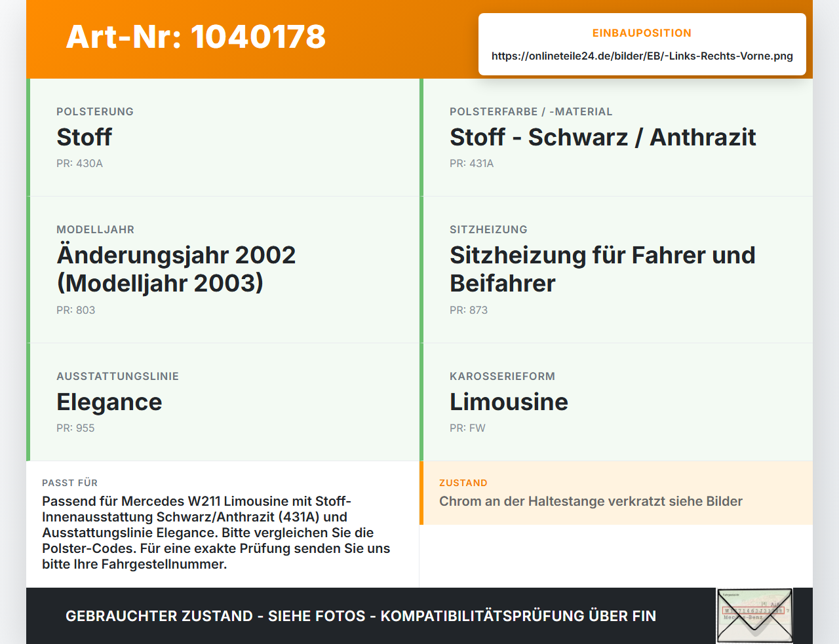Select the Limousine value
This screenshot has width=839, height=644.
pyautogui.click(x=509, y=402)
